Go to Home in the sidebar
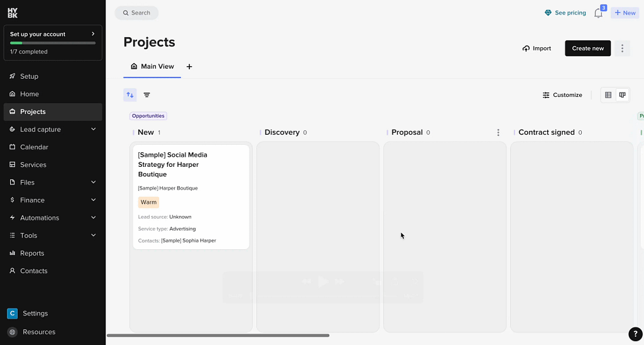 click(53, 94)
